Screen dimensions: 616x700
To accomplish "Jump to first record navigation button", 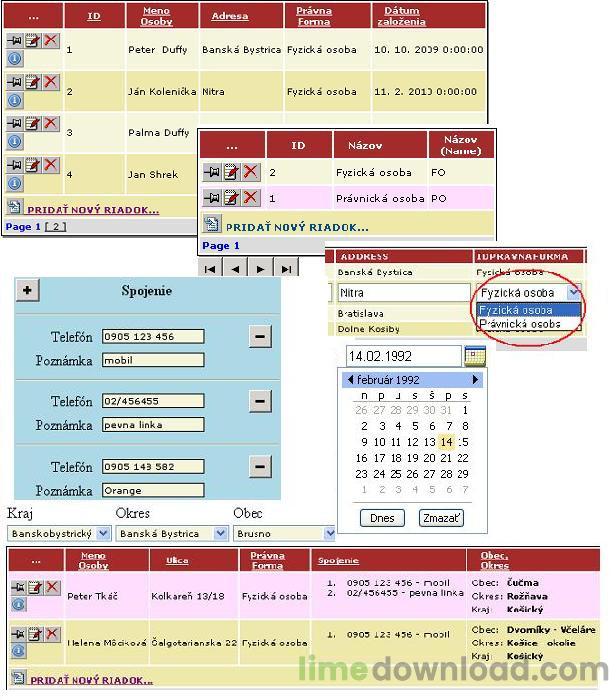I will pyautogui.click(x=210, y=268).
